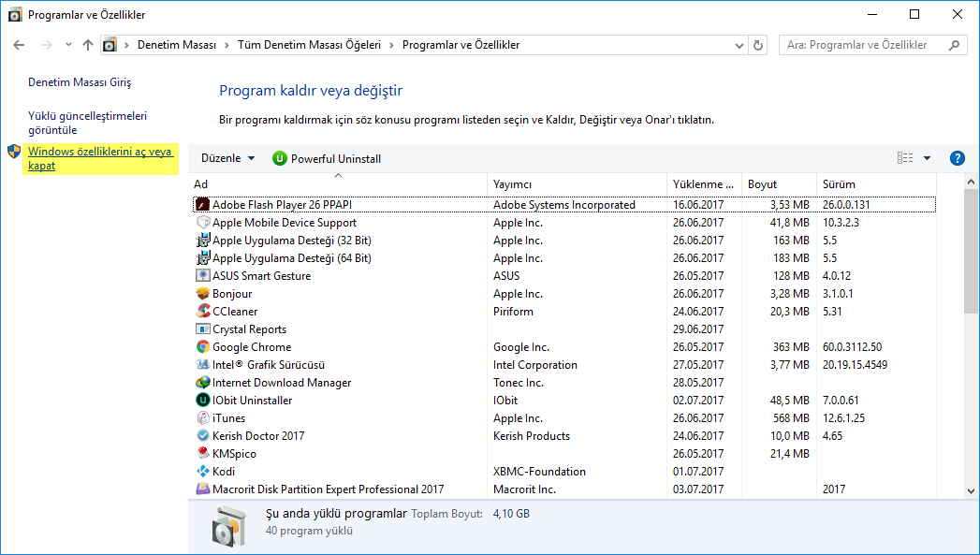
Task: Click the vertical scrollbar thumb
Action: [x=971, y=251]
